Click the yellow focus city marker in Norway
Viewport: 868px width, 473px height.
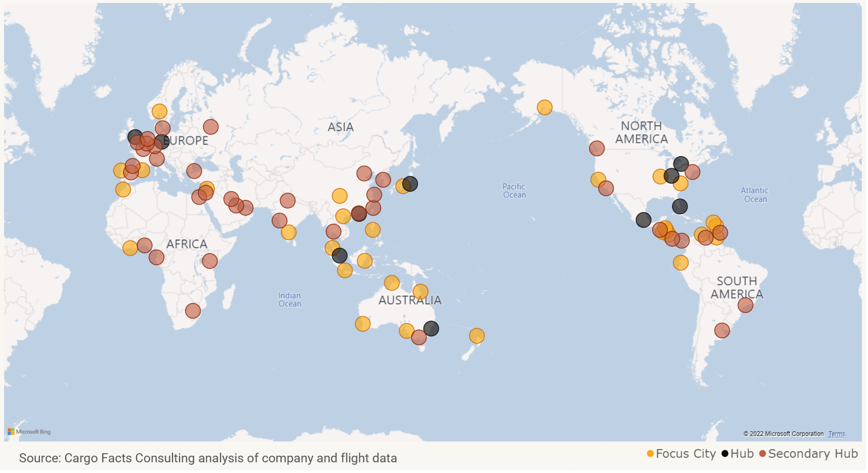tap(160, 111)
